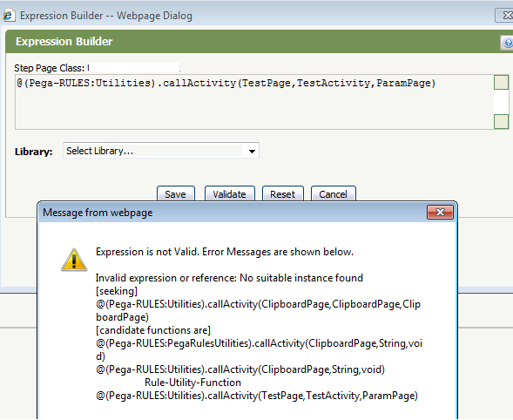Click the scroll up arrow of expression box
The image size is (513, 420).
(x=501, y=82)
